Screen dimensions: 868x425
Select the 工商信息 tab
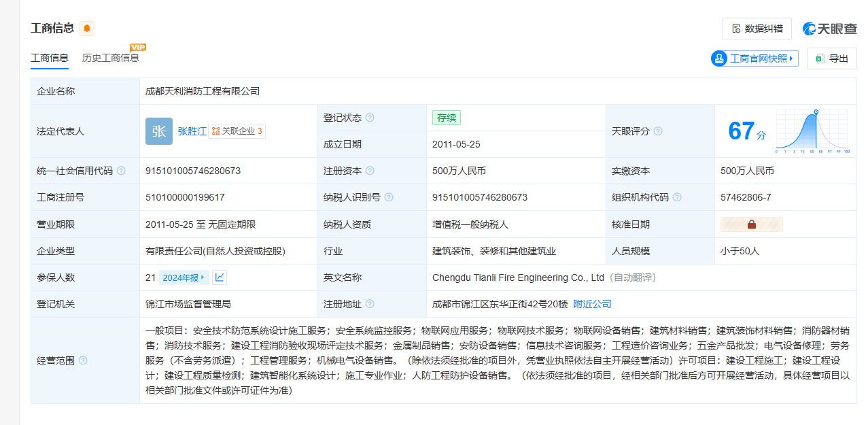click(x=50, y=58)
